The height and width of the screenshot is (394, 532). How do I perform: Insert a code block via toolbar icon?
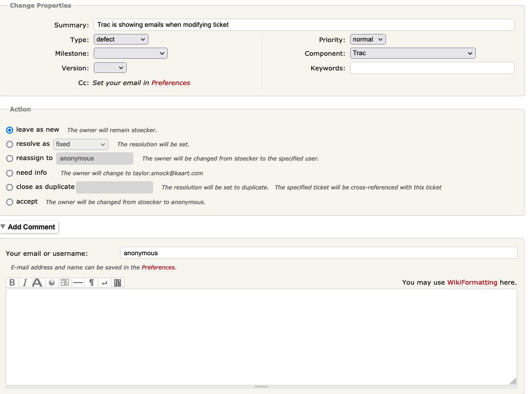click(x=65, y=283)
